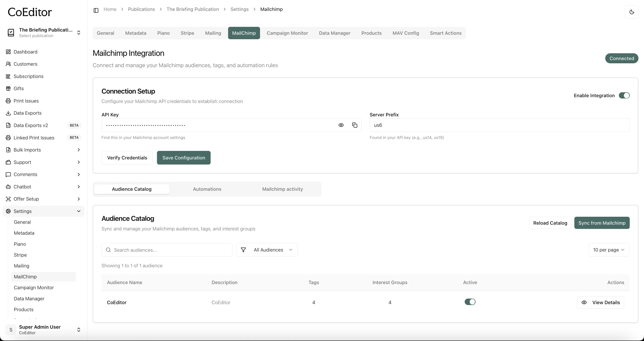644x341 pixels.
Task: Open the top Products tab
Action: point(371,33)
